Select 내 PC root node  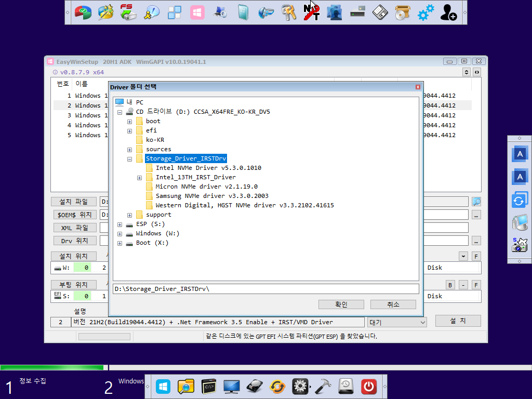point(135,102)
